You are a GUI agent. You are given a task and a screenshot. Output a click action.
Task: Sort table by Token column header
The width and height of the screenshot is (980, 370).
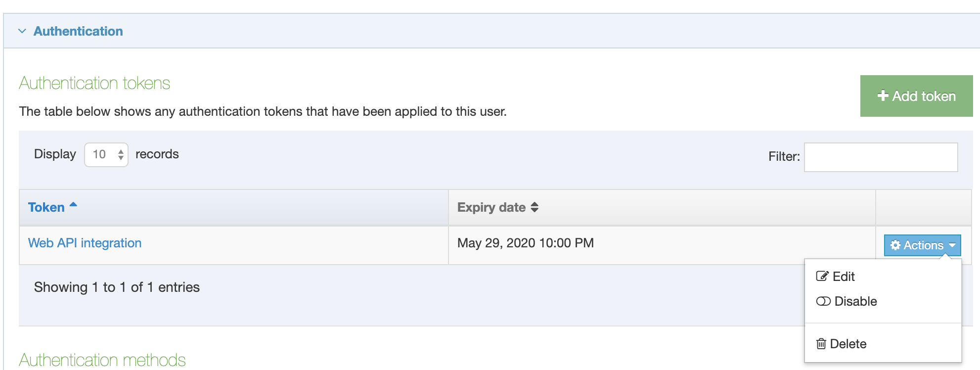[x=46, y=207]
